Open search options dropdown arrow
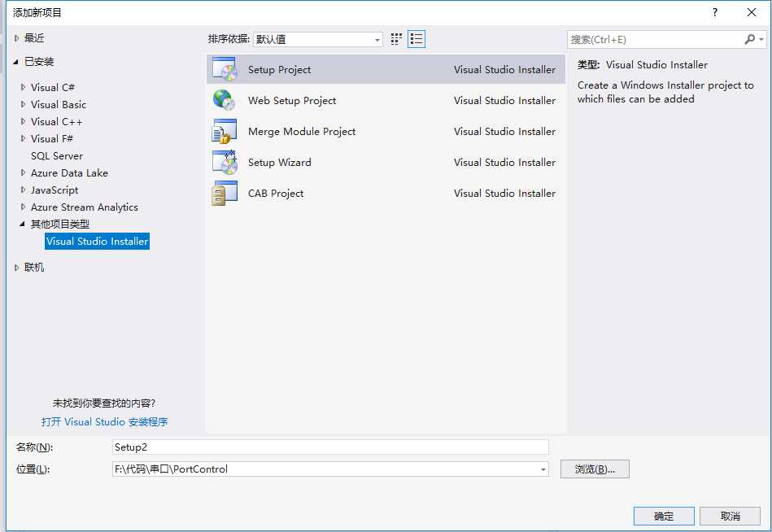 point(761,39)
